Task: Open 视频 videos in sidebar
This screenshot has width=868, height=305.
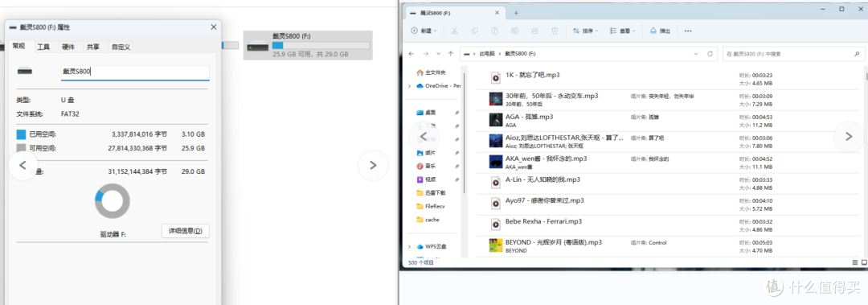Action: tap(425, 179)
